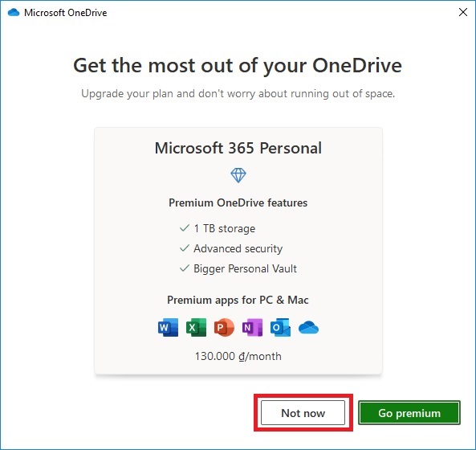This screenshot has width=476, height=450.
Task: Close the Microsoft OneDrive dialog
Action: 463,12
